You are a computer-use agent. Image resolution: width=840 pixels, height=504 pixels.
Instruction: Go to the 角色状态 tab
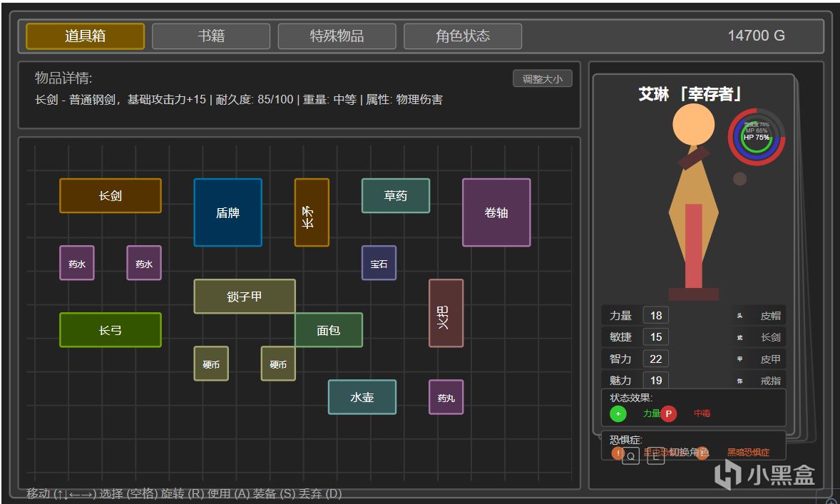point(463,36)
